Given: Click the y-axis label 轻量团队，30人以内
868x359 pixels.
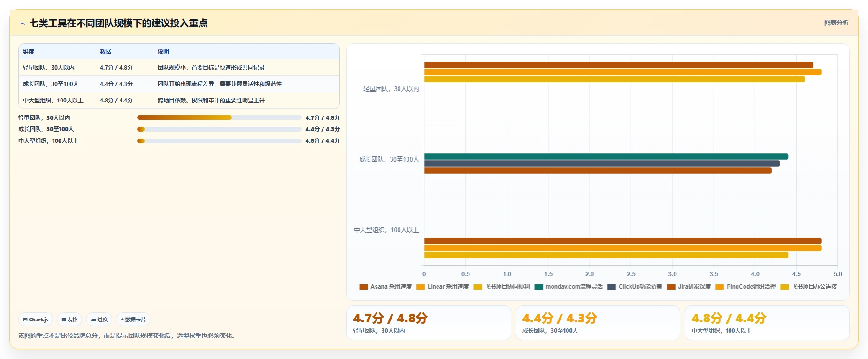Looking at the screenshot, I should point(391,89).
